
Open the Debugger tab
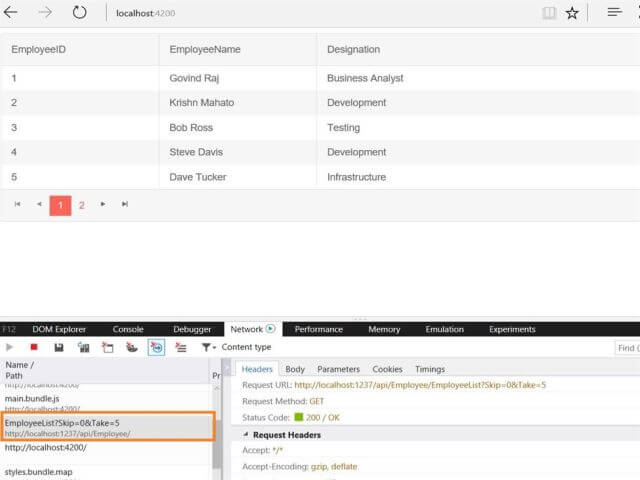coord(192,329)
